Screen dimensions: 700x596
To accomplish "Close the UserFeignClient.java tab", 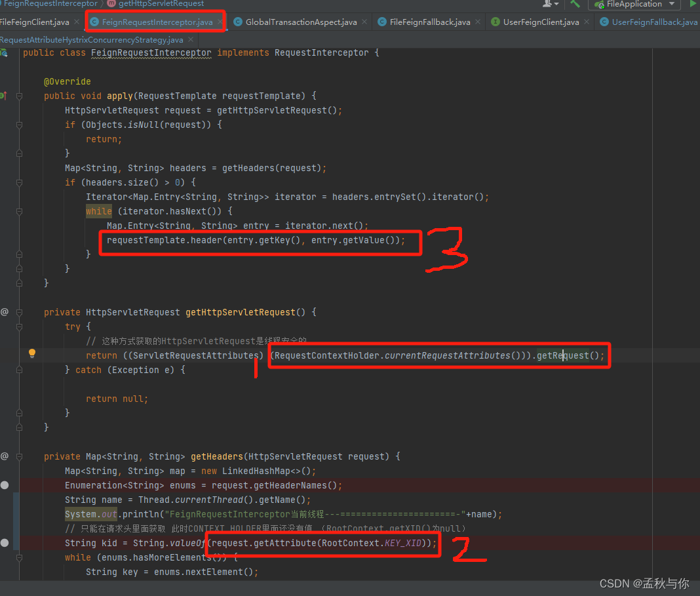I will (587, 22).
